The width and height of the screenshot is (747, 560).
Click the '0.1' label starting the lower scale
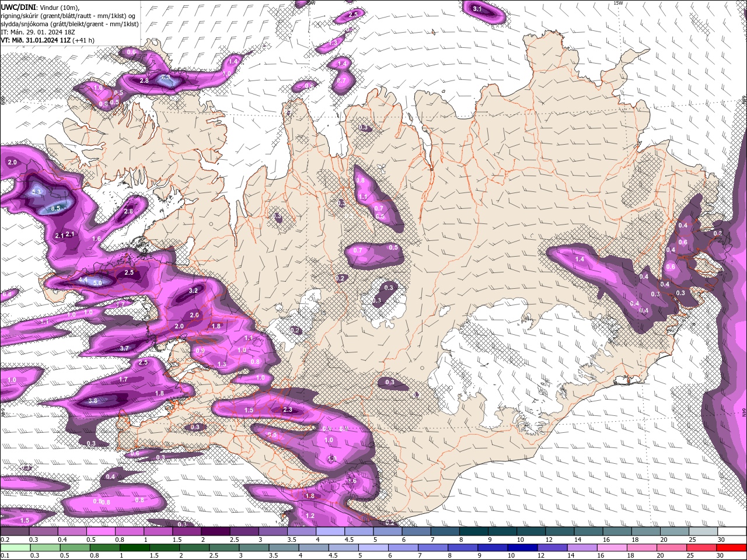pos(5,555)
